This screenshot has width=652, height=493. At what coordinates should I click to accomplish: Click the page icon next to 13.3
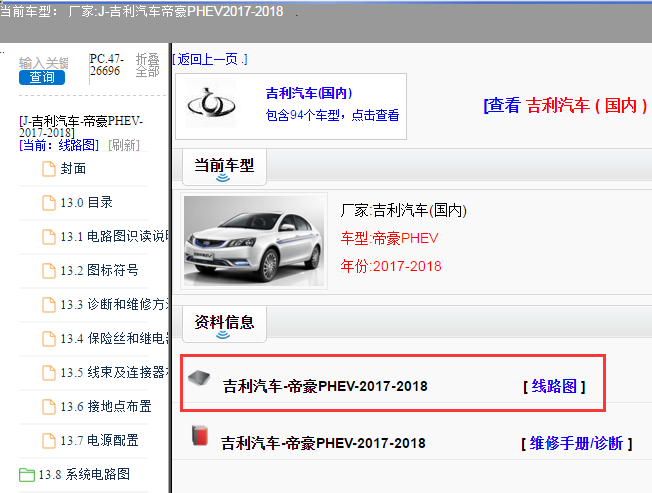49,305
